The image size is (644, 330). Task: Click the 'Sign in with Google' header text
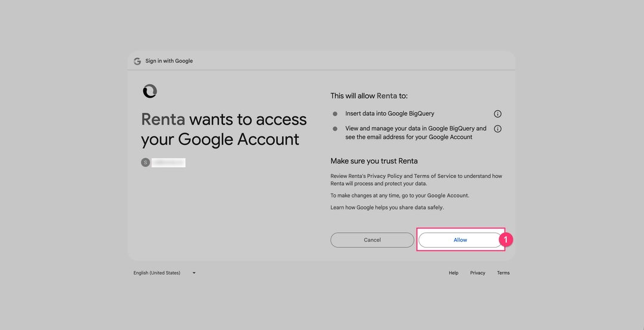point(169,61)
